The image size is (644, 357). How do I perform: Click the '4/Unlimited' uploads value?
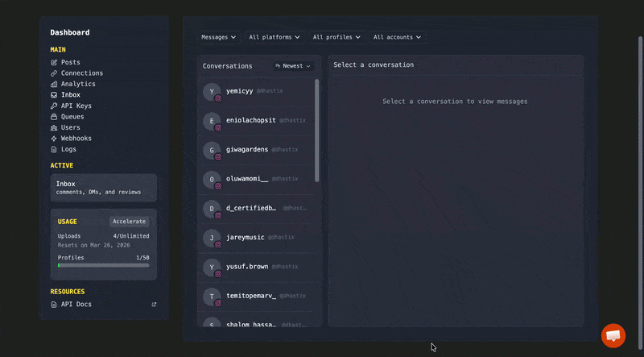pyautogui.click(x=131, y=236)
